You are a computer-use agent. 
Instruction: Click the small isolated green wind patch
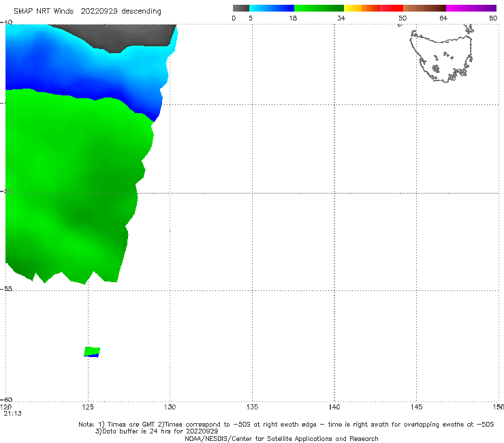coord(92,352)
